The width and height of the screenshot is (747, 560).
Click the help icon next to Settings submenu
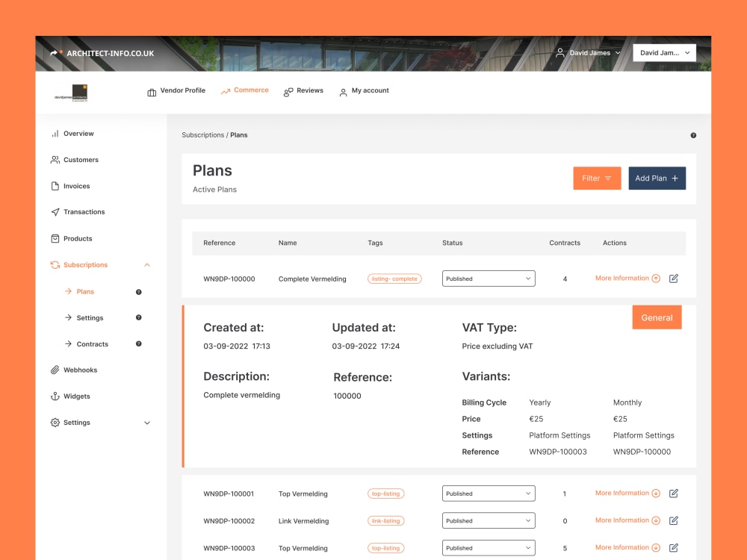[139, 317]
